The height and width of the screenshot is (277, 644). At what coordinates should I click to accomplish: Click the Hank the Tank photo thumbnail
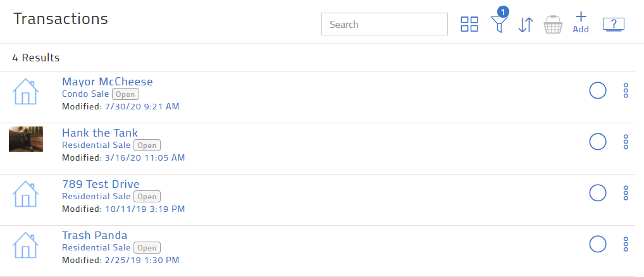26,139
